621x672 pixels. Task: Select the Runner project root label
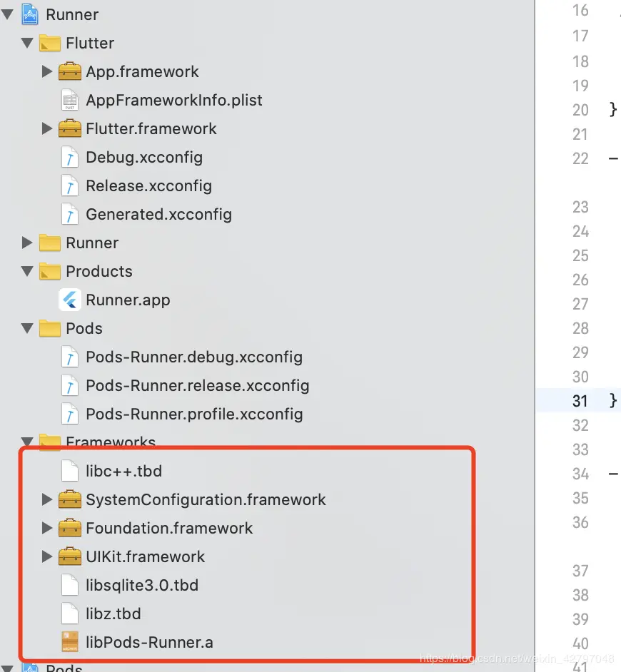click(72, 14)
